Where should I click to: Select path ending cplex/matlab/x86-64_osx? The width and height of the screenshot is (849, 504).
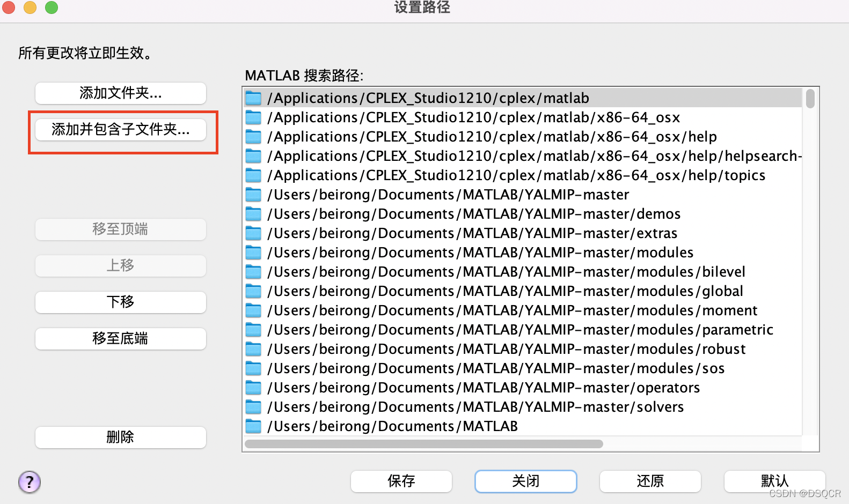click(x=523, y=117)
